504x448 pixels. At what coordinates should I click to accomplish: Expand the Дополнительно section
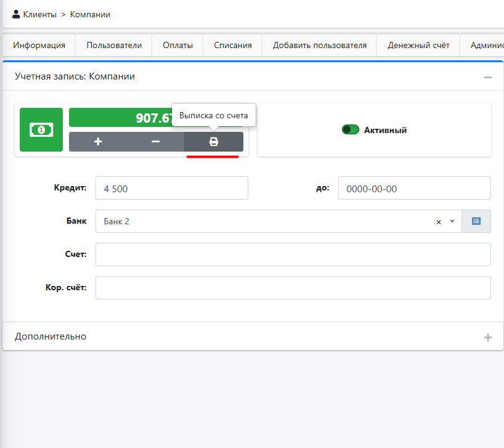487,338
